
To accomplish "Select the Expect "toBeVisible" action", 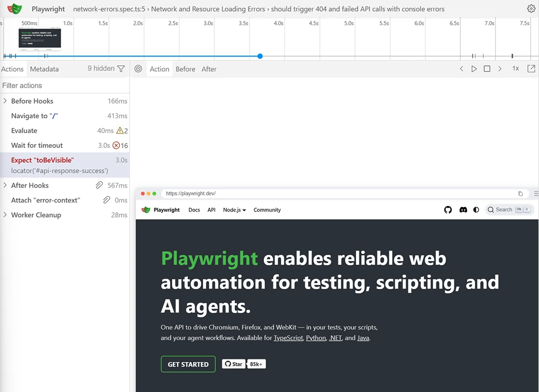I will (65, 165).
